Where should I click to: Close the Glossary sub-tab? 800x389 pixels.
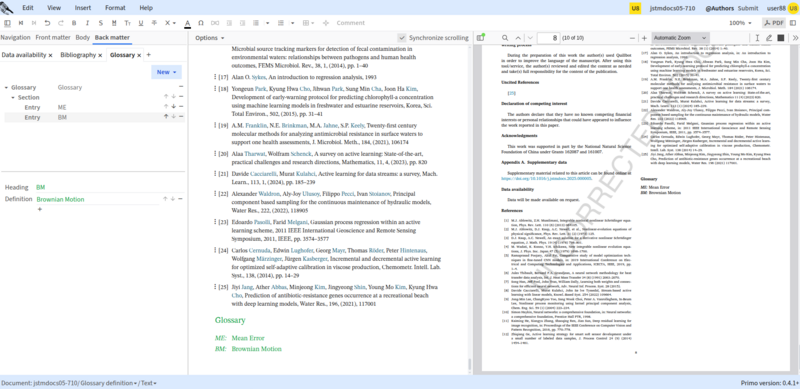click(x=139, y=55)
